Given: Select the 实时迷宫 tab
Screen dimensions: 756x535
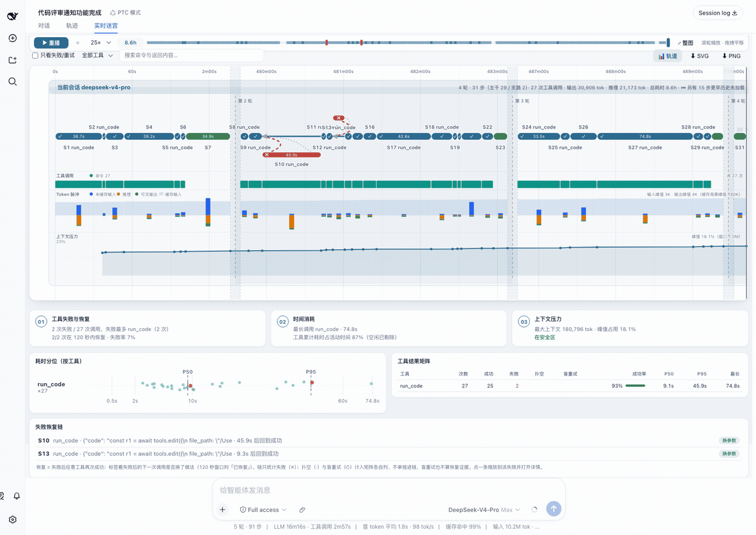Looking at the screenshot, I should [x=106, y=26].
